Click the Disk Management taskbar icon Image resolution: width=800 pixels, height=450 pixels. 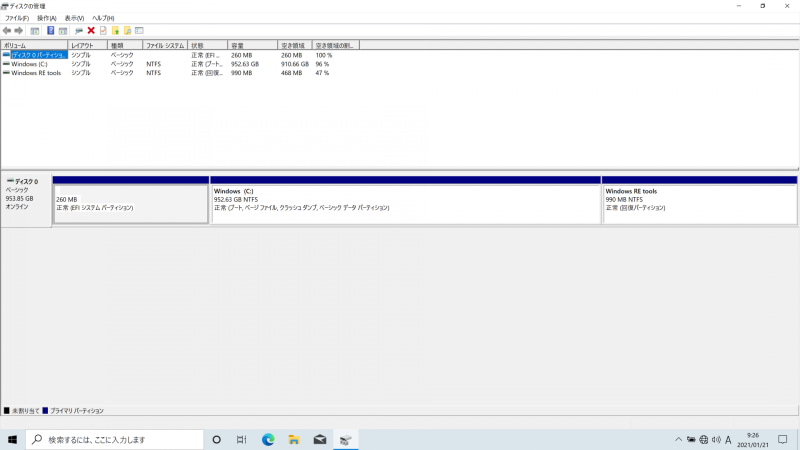[345, 439]
